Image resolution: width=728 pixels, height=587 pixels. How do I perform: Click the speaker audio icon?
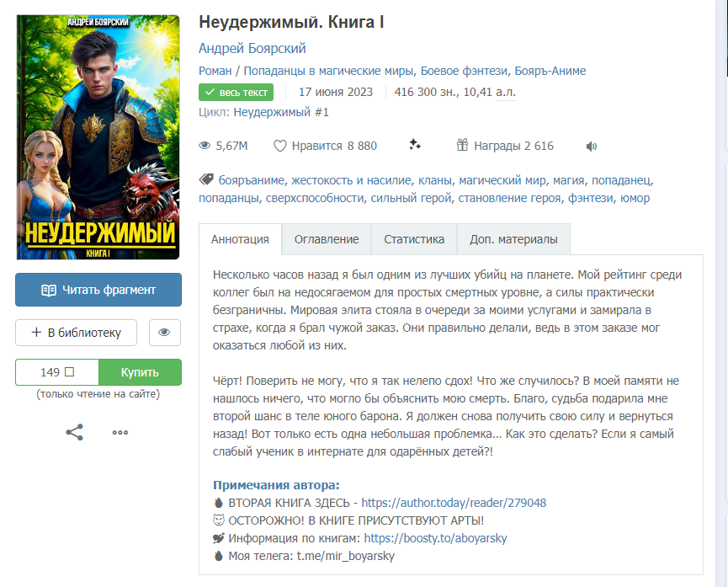pos(591,147)
